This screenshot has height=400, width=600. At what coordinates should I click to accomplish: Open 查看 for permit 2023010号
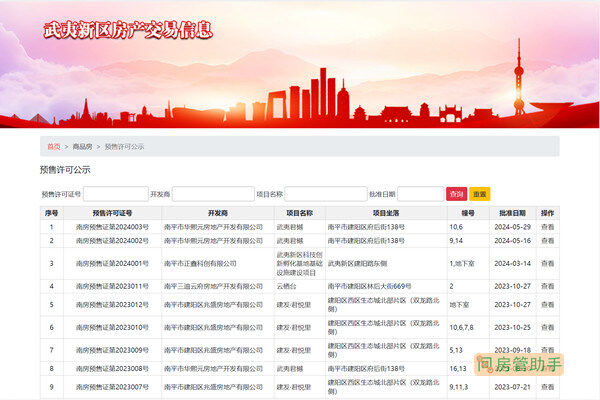pyautogui.click(x=548, y=327)
